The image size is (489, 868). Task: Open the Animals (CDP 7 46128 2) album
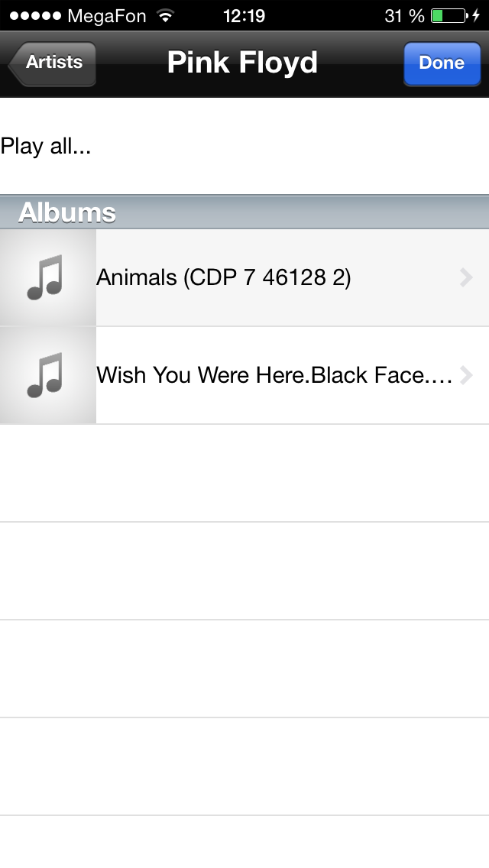click(x=223, y=278)
